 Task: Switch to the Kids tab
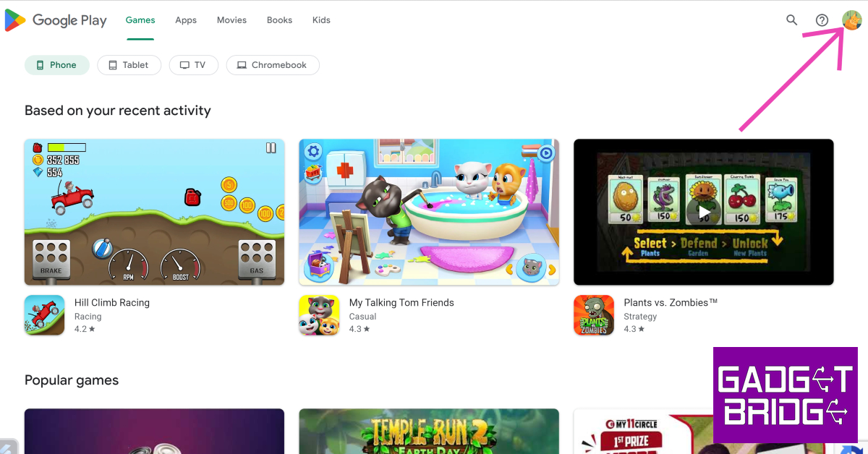[x=321, y=20]
